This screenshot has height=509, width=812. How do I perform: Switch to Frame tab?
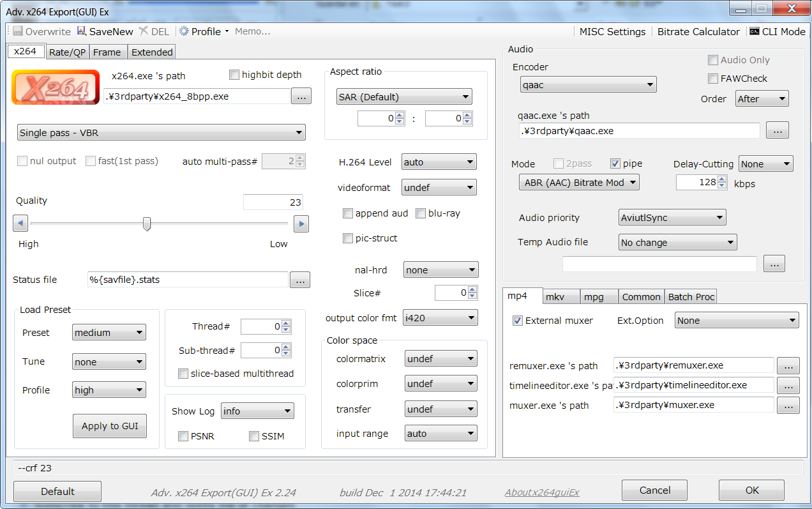tap(107, 52)
